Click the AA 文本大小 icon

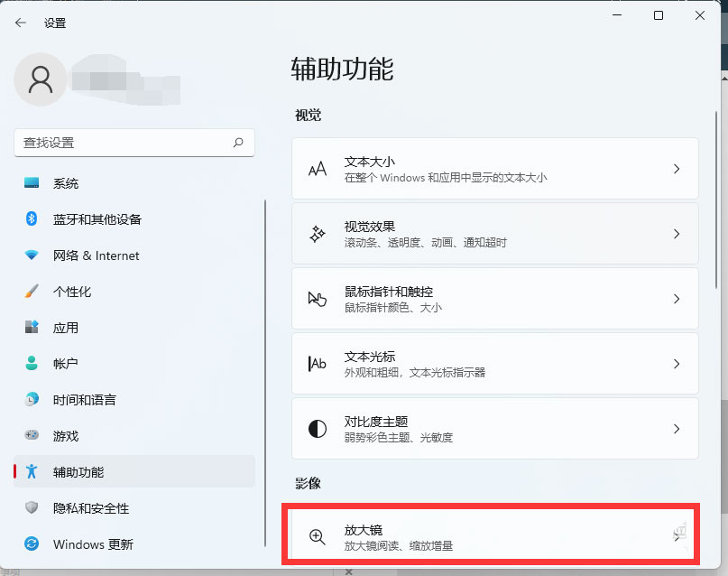(x=317, y=169)
